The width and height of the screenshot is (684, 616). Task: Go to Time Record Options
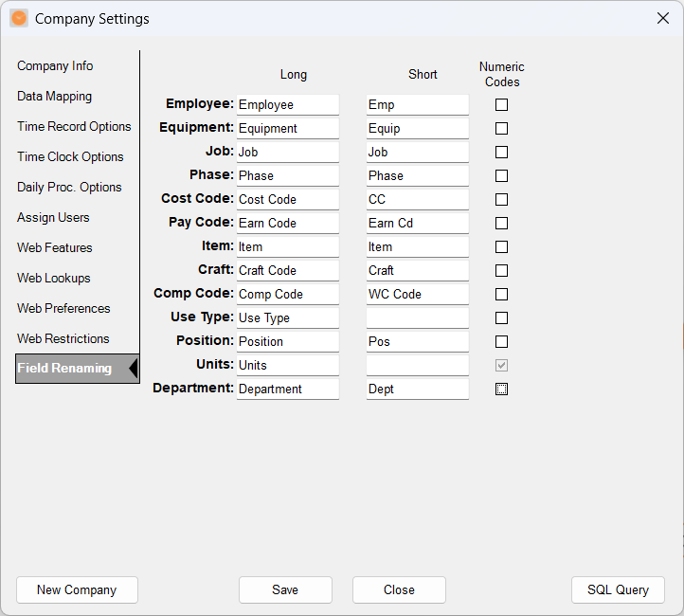74,126
